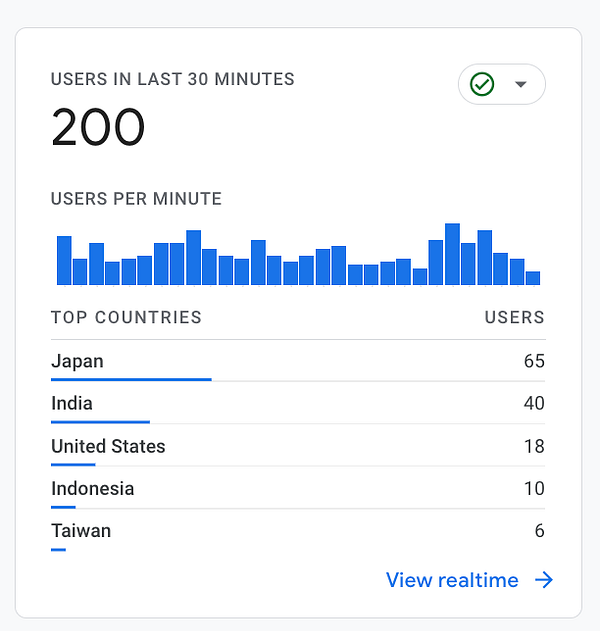Click the 200 users count
Screen dimensions: 600x631
click(x=98, y=128)
